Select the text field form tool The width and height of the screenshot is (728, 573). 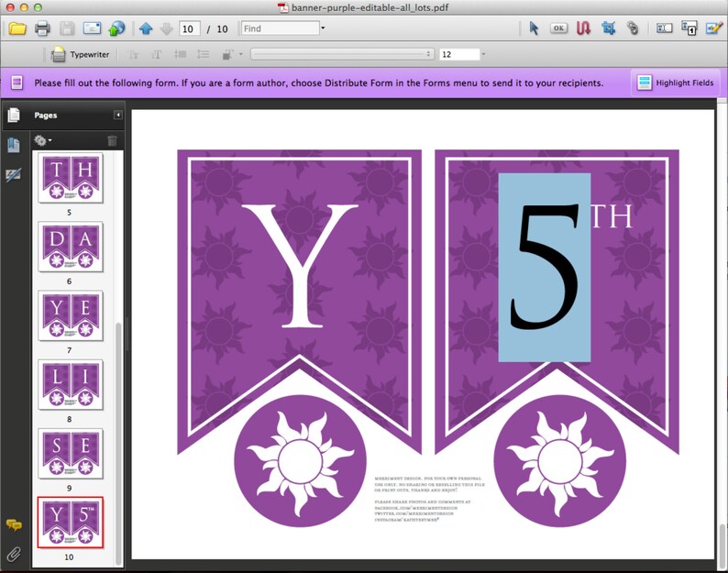665,28
